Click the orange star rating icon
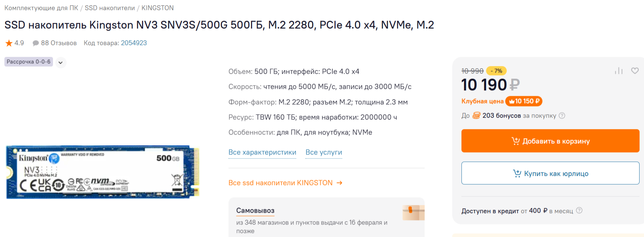This screenshot has height=237, width=644. (x=9, y=43)
